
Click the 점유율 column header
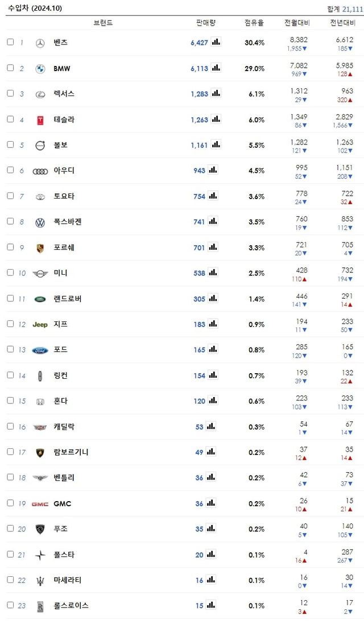(254, 23)
